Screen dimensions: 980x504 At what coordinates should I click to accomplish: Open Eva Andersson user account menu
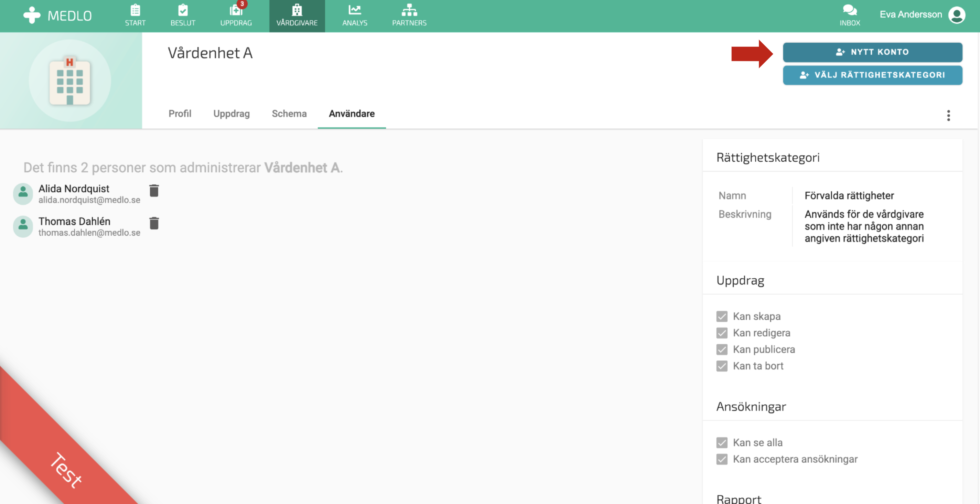click(x=956, y=15)
